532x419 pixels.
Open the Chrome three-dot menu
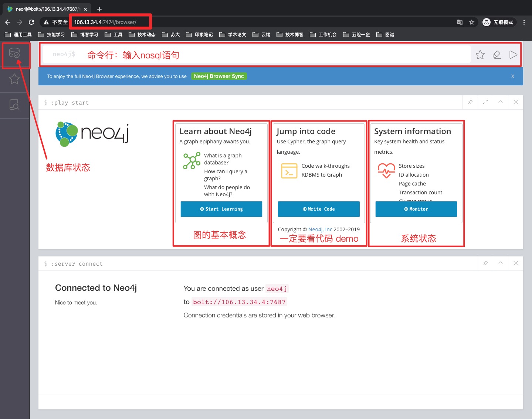tap(524, 22)
